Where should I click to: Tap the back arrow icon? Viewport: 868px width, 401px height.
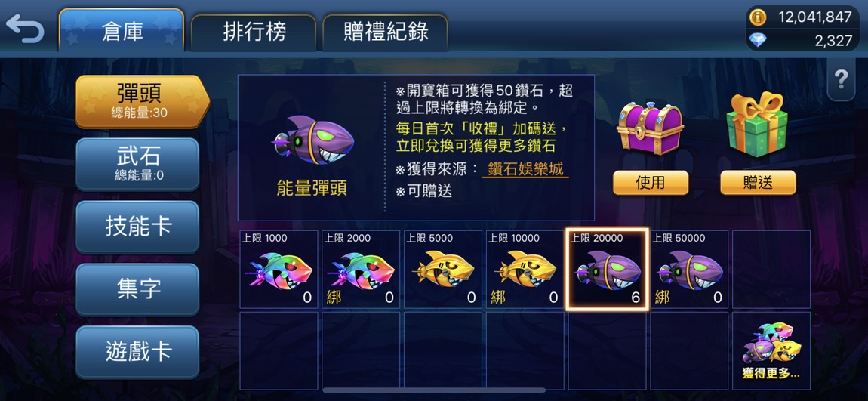click(24, 29)
